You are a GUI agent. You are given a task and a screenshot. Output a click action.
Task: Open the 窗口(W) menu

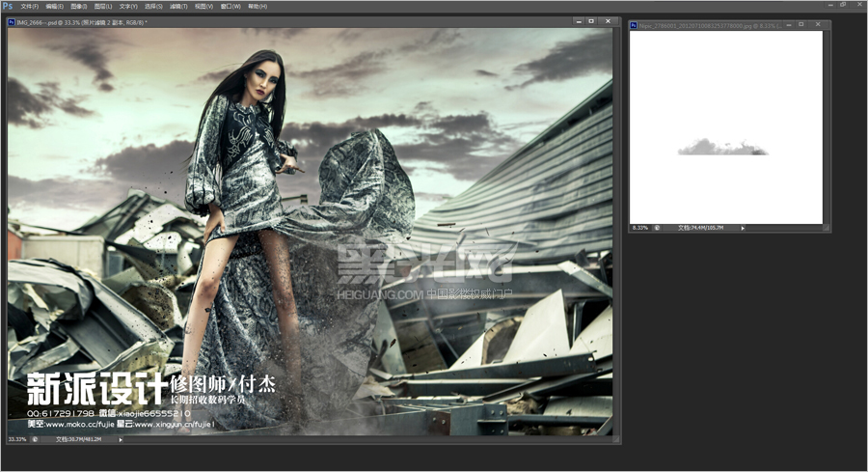click(x=231, y=6)
